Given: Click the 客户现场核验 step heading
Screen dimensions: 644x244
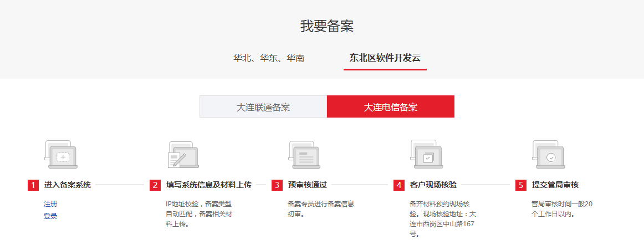Looking at the screenshot, I should (433, 185).
